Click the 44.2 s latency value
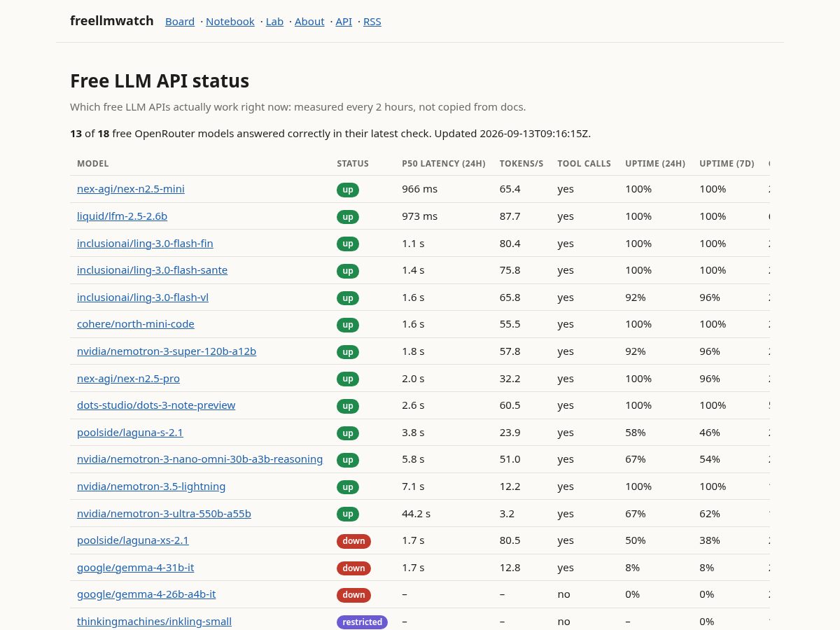The height and width of the screenshot is (630, 840). tap(416, 514)
